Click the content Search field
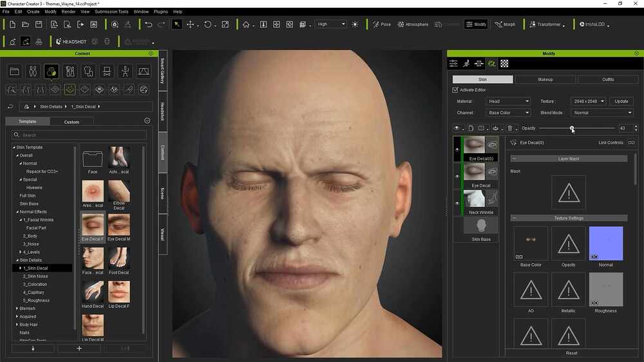644x362 pixels. [x=79, y=135]
